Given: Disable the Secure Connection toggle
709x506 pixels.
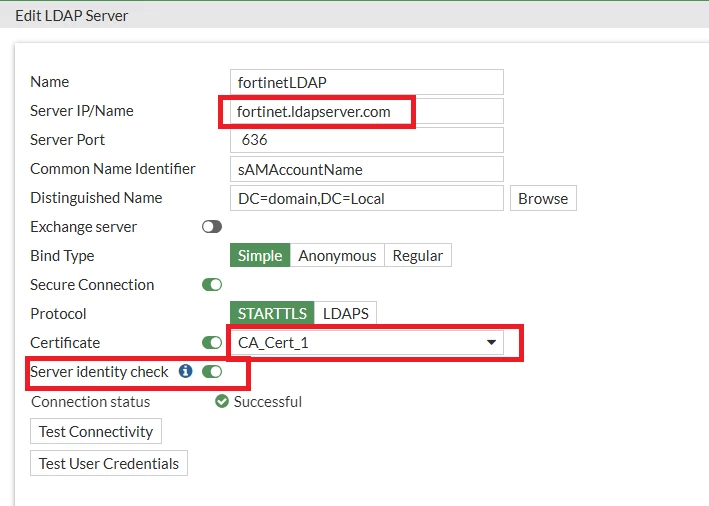Looking at the screenshot, I should point(212,284).
